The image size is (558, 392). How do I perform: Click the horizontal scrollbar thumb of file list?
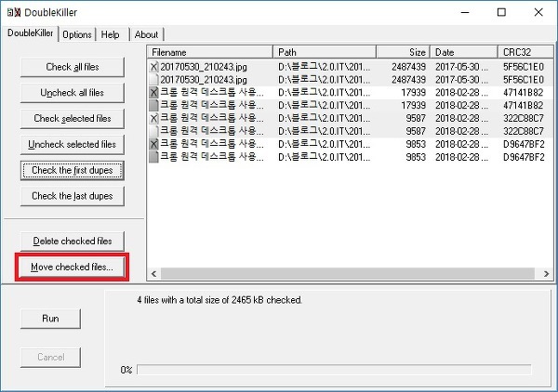click(347, 274)
